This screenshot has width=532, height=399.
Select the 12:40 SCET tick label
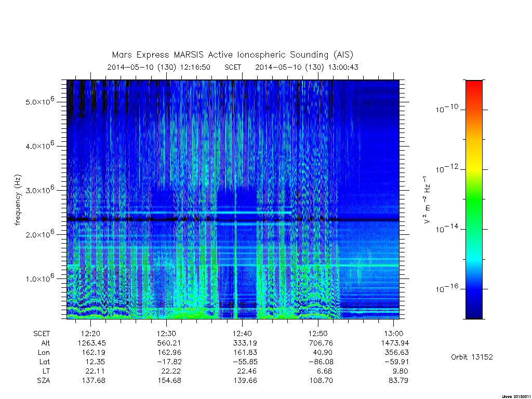pyautogui.click(x=242, y=334)
